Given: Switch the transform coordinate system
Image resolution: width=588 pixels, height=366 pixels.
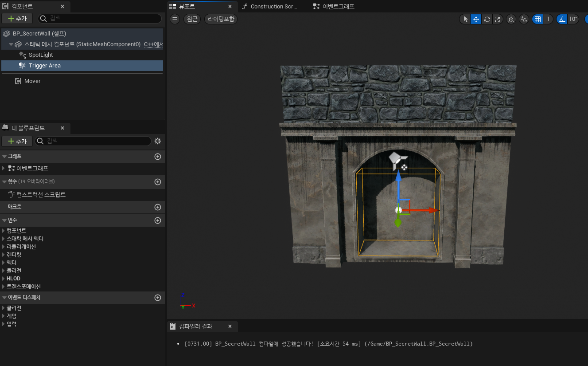Looking at the screenshot, I should click(x=511, y=19).
